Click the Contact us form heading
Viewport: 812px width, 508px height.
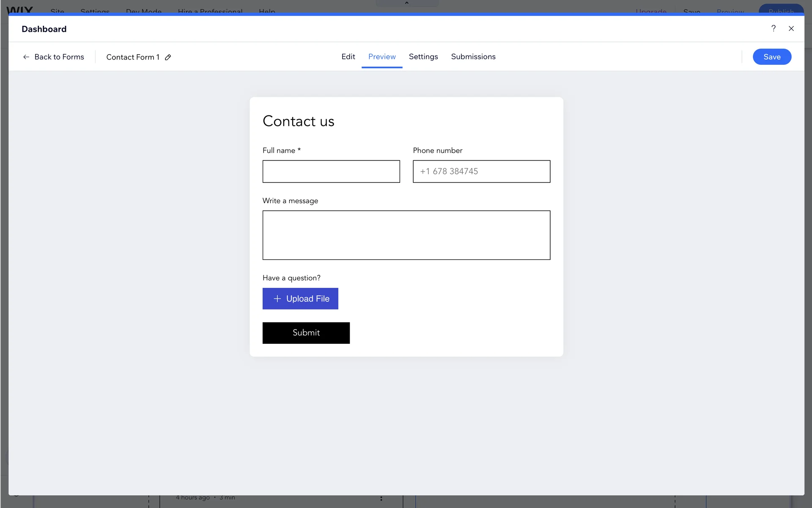(x=298, y=121)
